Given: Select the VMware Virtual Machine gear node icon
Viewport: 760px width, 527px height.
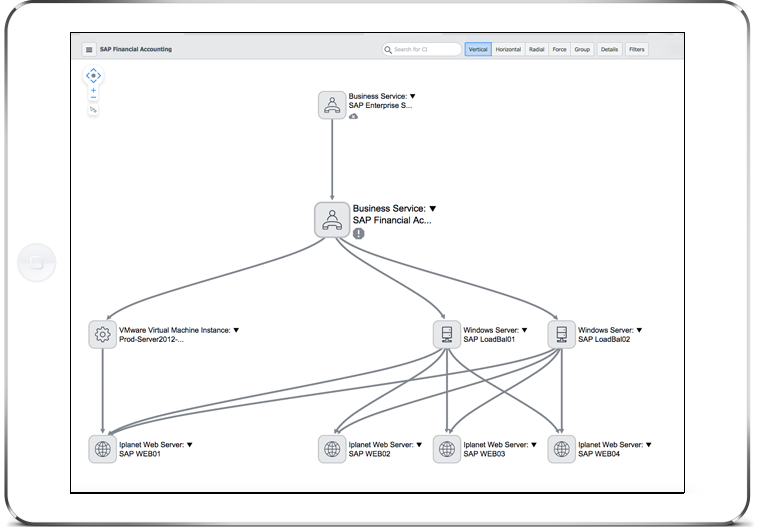Looking at the screenshot, I should (x=102, y=335).
